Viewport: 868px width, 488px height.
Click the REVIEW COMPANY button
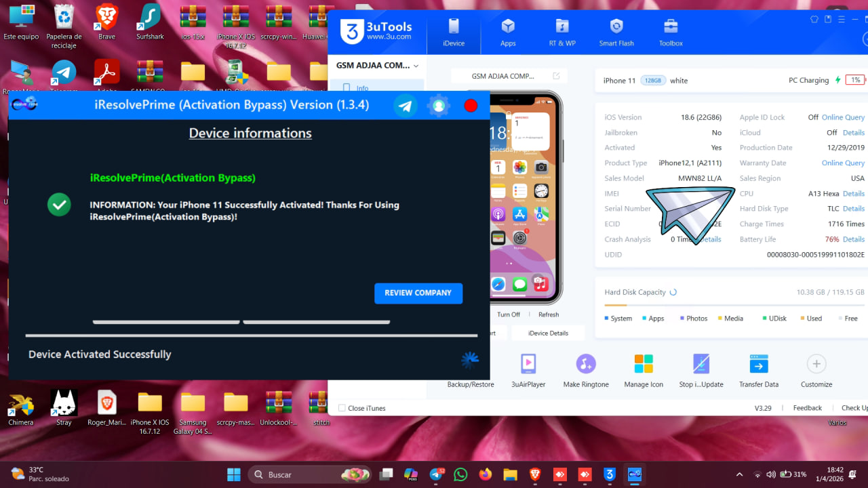(418, 293)
